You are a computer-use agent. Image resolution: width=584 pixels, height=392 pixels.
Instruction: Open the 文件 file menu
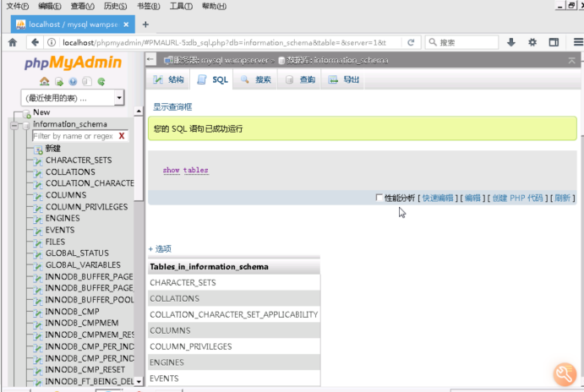(18, 6)
